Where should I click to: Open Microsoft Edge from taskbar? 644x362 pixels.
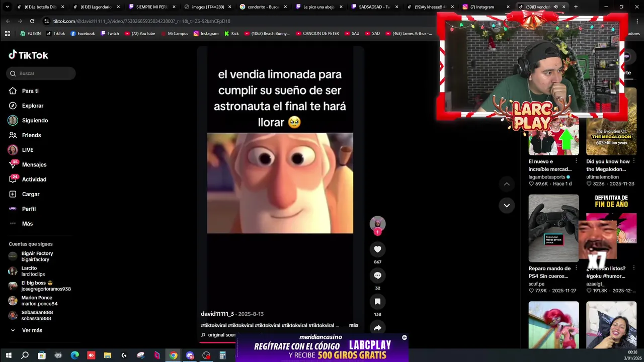(x=74, y=355)
